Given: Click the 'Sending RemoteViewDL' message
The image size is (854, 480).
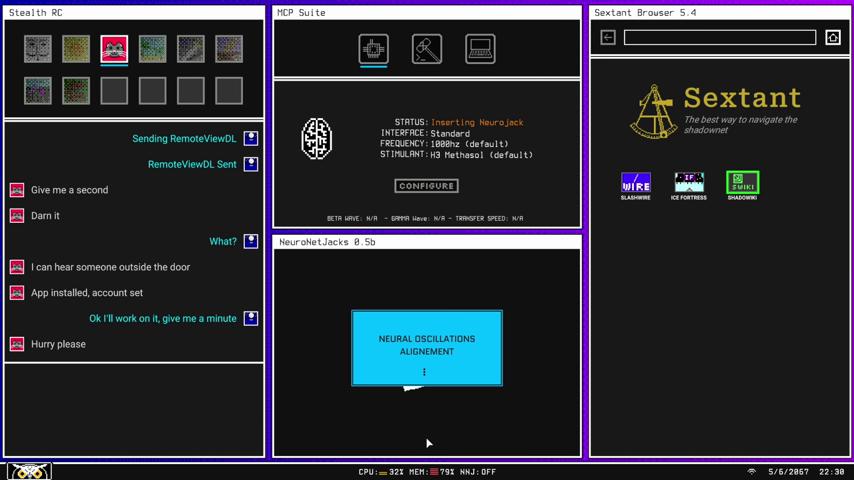Looking at the screenshot, I should 184,138.
